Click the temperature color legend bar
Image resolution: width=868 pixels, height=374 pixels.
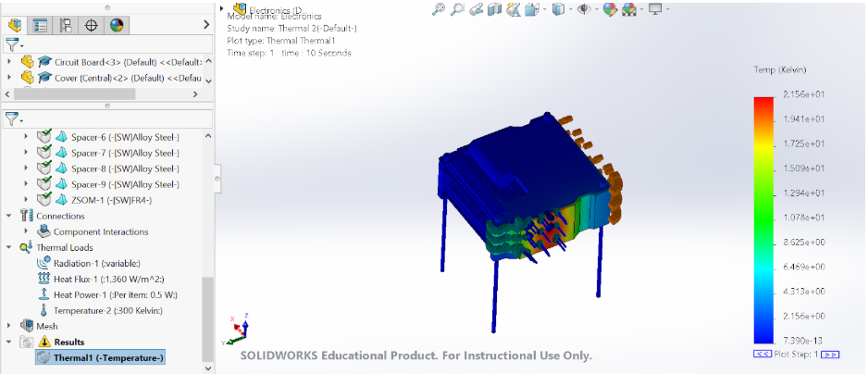(763, 220)
